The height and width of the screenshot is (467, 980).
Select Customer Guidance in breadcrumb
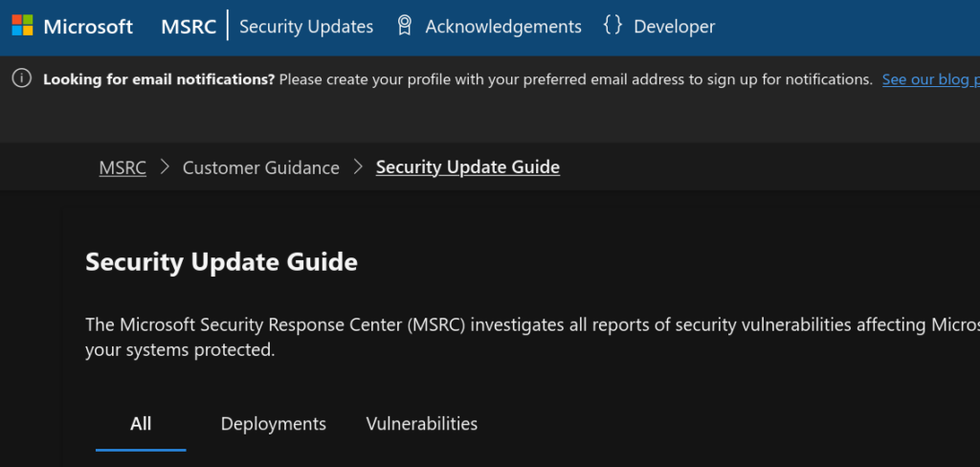tap(261, 167)
